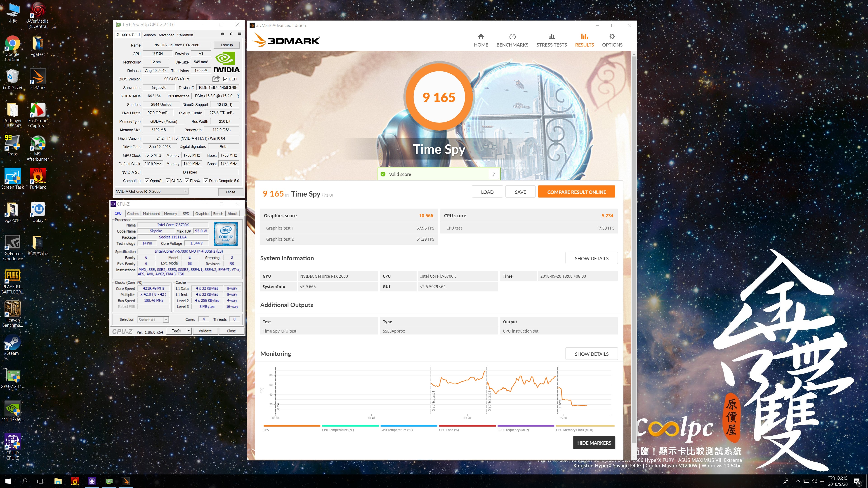Open GeForce Experience desktop icon
The width and height of the screenshot is (868, 488).
coord(12,248)
